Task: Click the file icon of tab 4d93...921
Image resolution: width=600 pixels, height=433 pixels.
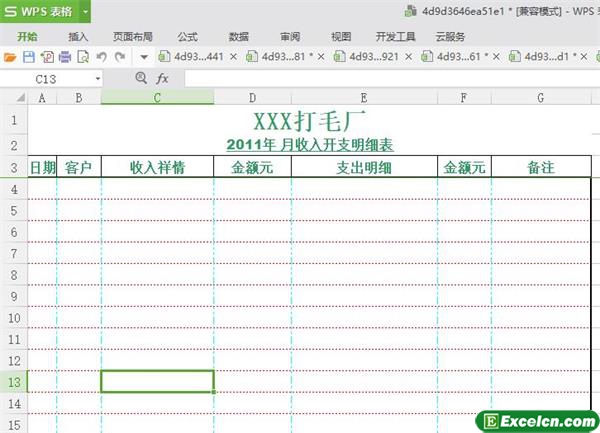Action: (339, 57)
